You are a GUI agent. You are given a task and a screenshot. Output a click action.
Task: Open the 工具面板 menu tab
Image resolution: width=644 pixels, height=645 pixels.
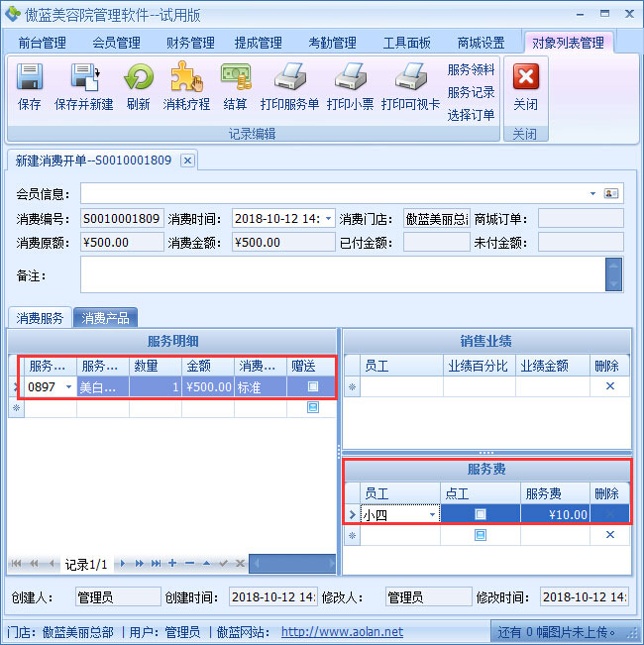[407, 43]
